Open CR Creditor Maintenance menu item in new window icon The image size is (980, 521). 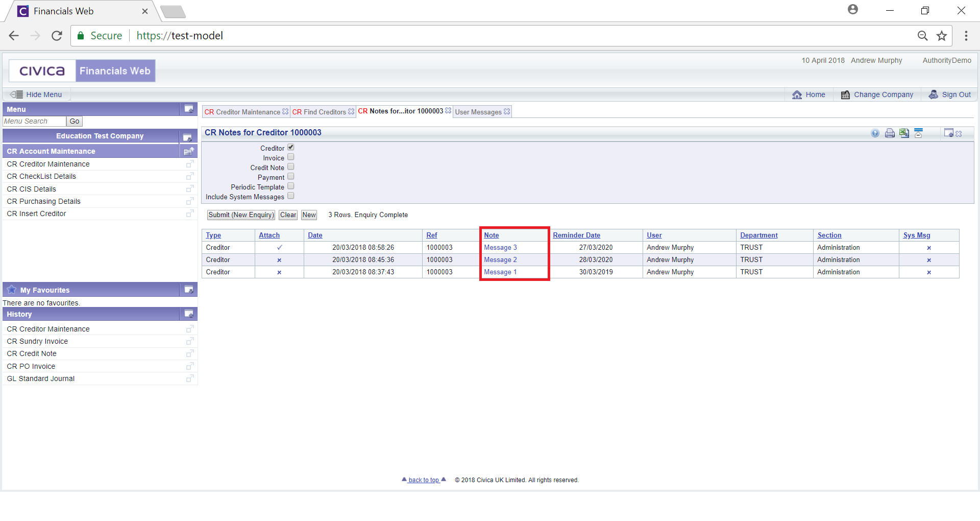tap(190, 164)
